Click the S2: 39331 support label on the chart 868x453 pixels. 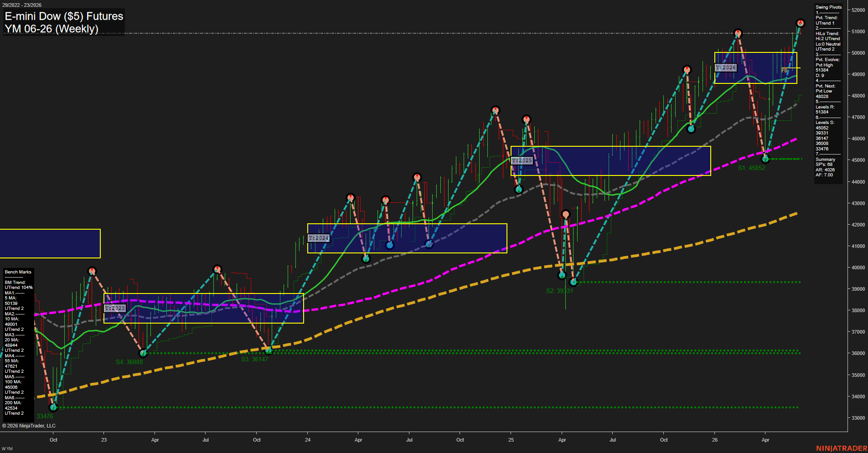[559, 291]
